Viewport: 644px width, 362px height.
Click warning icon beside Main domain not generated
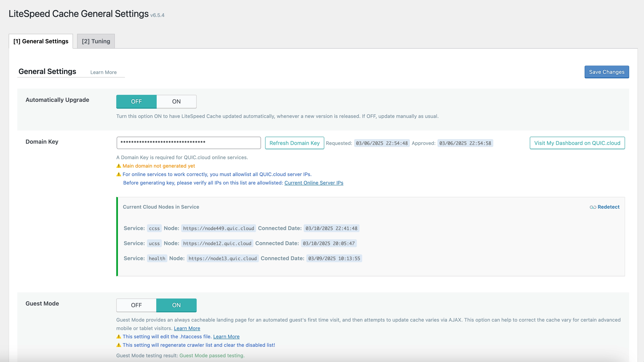click(x=119, y=166)
